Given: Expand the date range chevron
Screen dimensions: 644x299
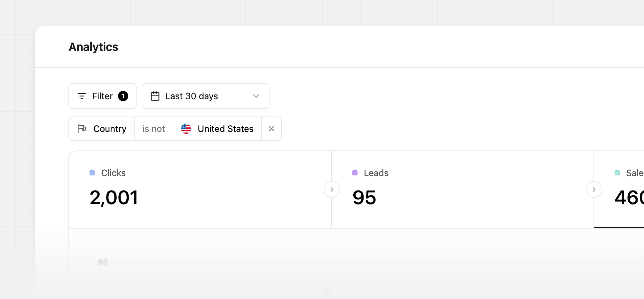Looking at the screenshot, I should 256,96.
